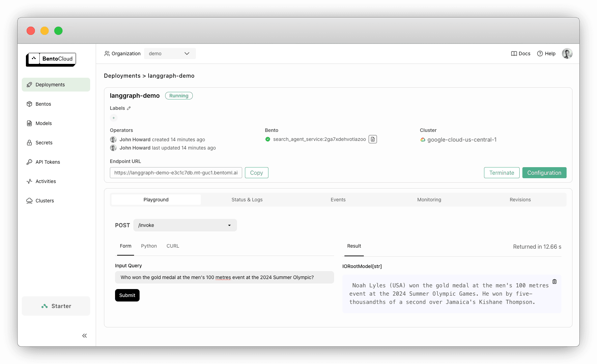Switch to the Status & Logs tab
The height and width of the screenshot is (364, 597).
pos(247,199)
